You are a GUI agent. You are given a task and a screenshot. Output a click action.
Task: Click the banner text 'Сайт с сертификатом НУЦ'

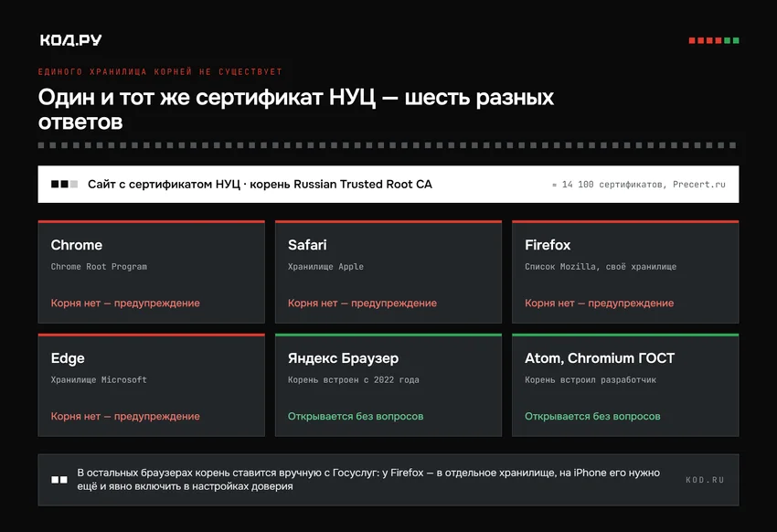coord(164,185)
